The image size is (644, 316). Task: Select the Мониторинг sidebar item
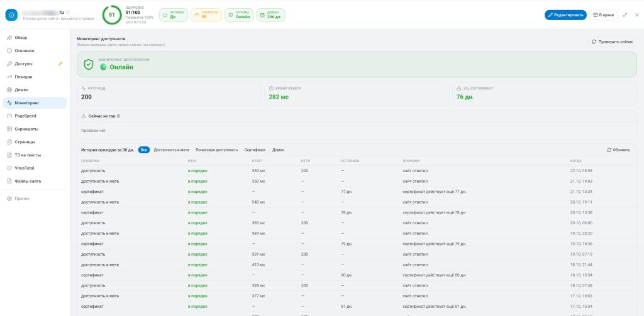pos(35,103)
